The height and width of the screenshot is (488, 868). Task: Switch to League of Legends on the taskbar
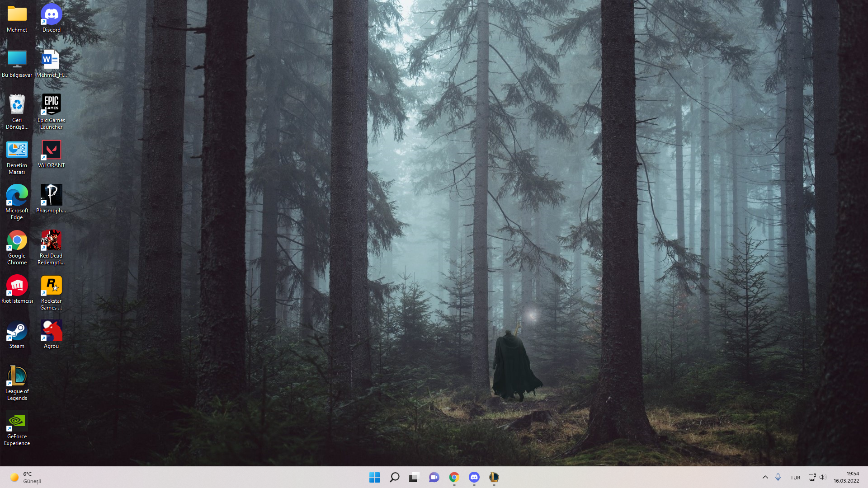point(494,477)
